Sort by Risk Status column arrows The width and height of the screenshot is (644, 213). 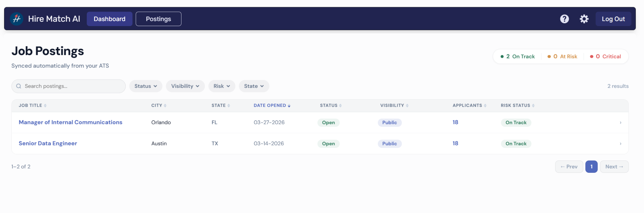(x=533, y=106)
